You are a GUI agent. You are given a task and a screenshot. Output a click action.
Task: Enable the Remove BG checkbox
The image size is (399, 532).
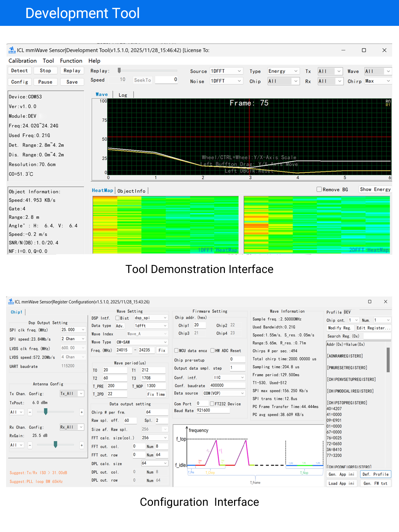tap(319, 189)
